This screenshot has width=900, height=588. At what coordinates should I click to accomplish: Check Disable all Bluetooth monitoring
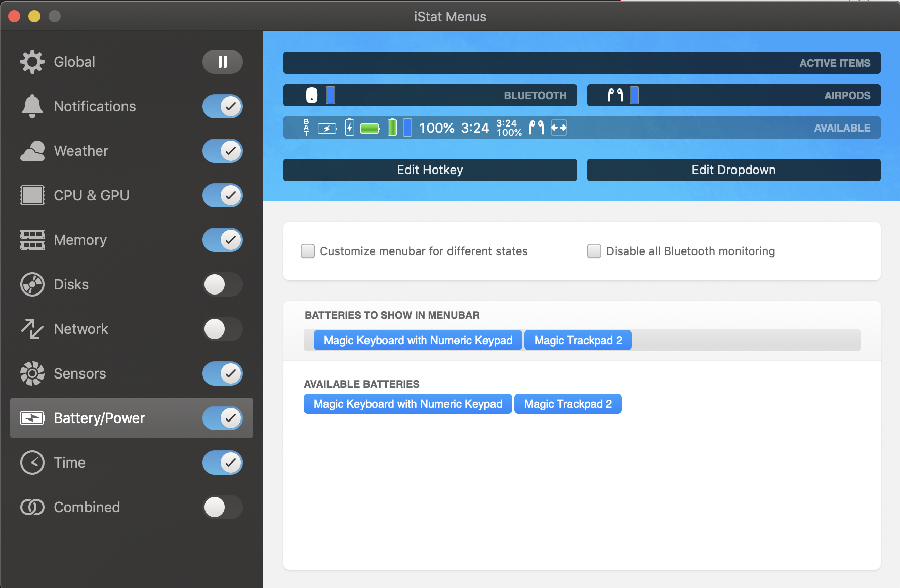coord(594,251)
